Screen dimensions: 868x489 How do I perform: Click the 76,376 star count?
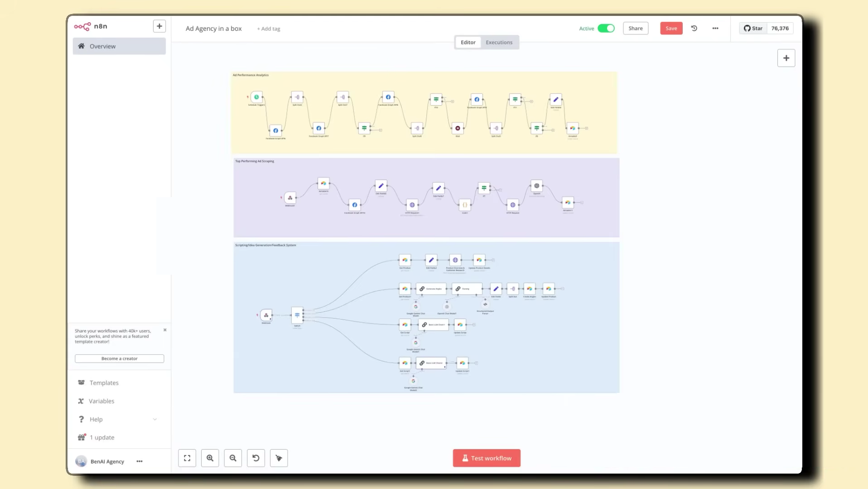(x=780, y=28)
